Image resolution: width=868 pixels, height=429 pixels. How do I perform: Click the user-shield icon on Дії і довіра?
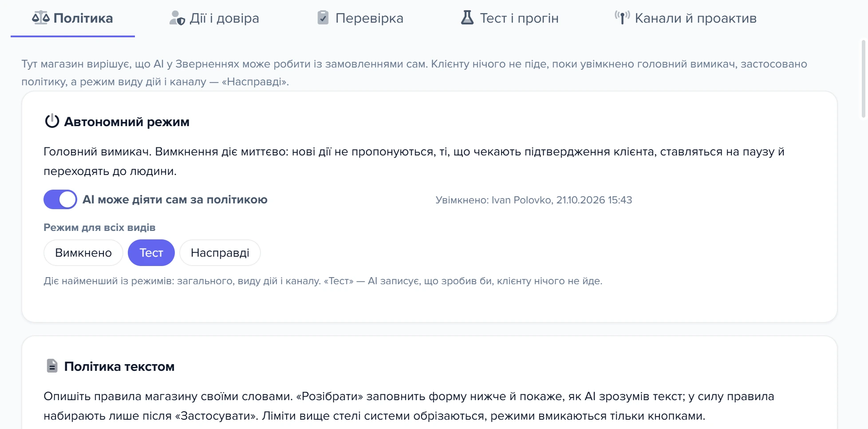click(177, 18)
